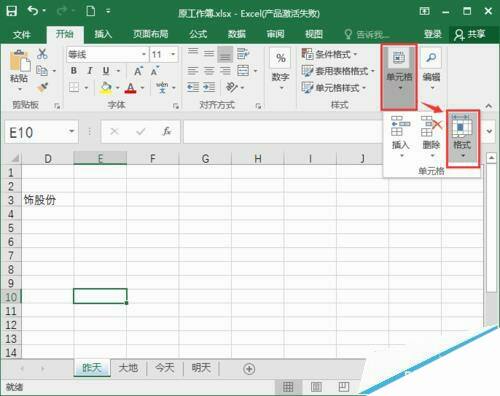
Task: Open the font size dropdown
Action: (x=173, y=54)
